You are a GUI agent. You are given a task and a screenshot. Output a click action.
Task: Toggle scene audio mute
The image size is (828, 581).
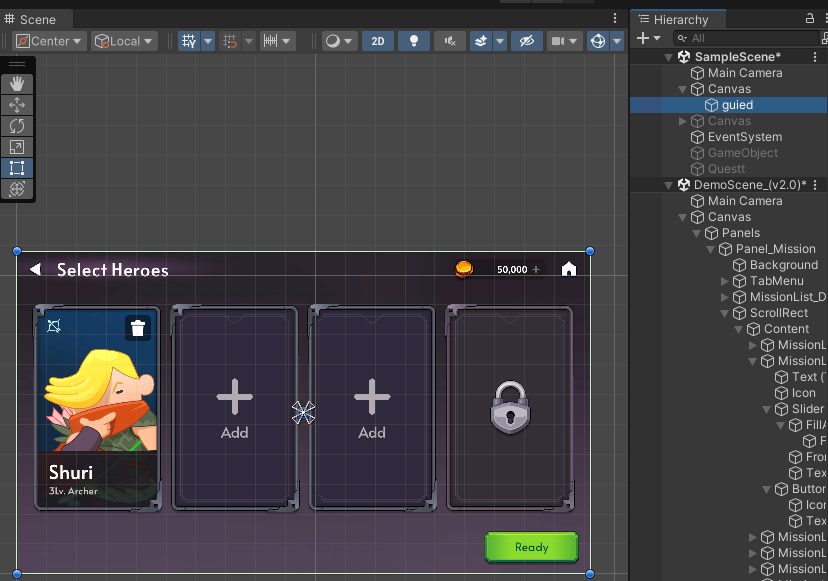pyautogui.click(x=449, y=41)
